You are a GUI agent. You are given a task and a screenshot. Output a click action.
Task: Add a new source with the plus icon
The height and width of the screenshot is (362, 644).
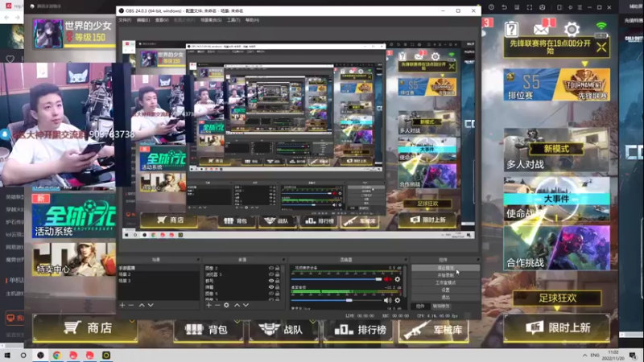(208, 306)
